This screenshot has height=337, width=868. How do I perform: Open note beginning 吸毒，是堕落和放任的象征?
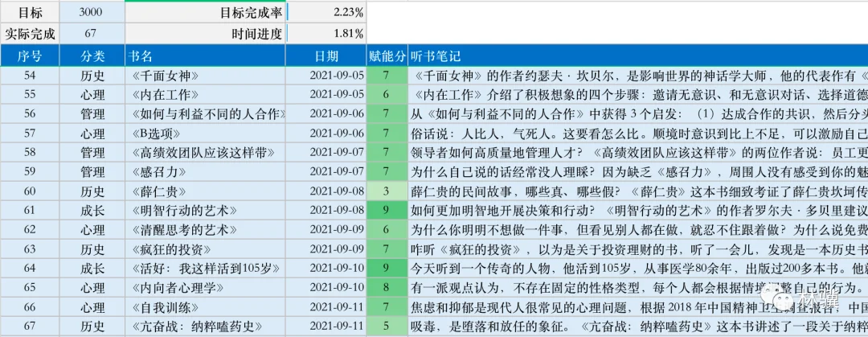point(637,327)
